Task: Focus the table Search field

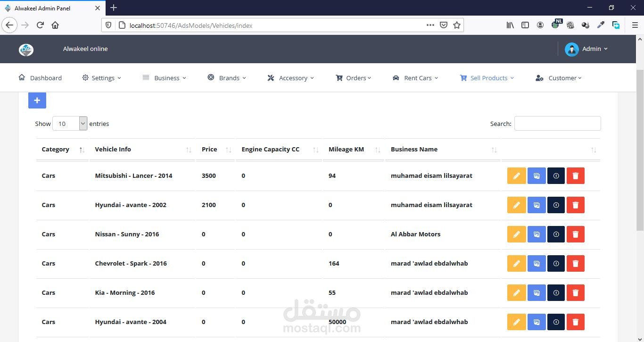Action: tap(557, 124)
